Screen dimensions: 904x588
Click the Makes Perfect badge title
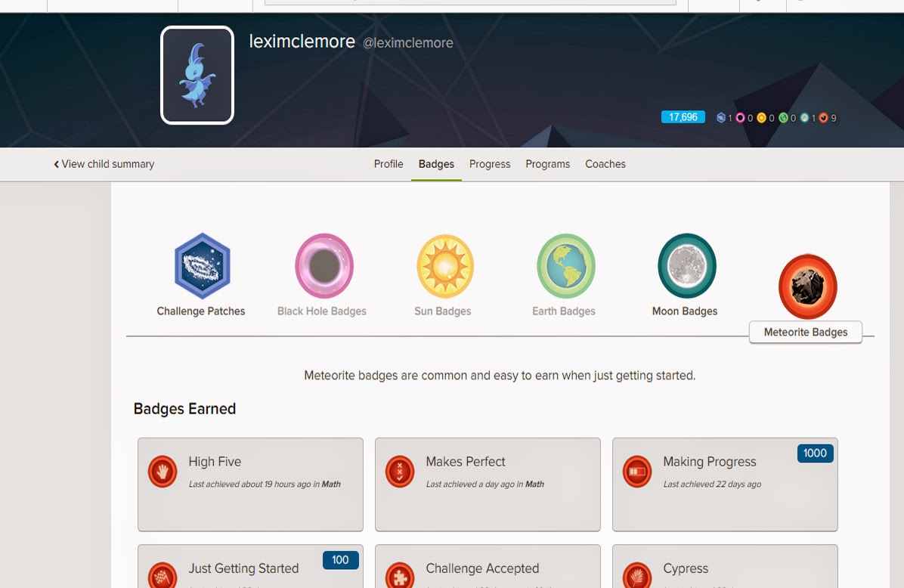tap(466, 462)
